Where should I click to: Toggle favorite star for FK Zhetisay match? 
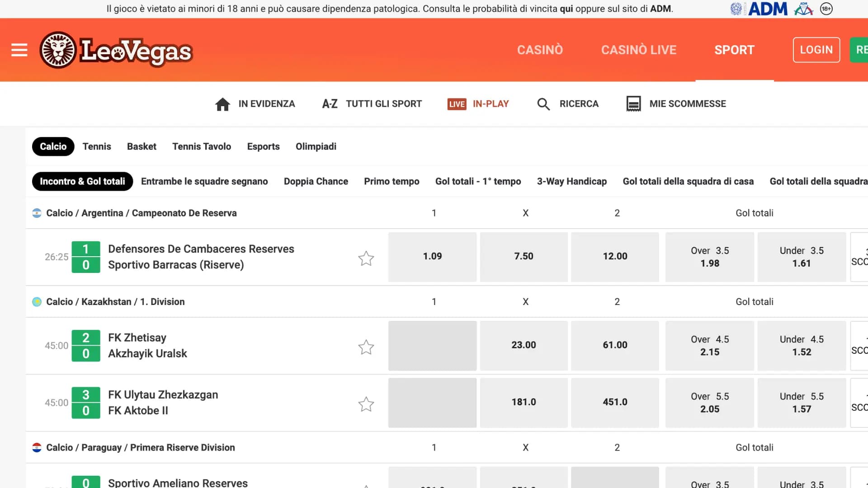pos(366,347)
